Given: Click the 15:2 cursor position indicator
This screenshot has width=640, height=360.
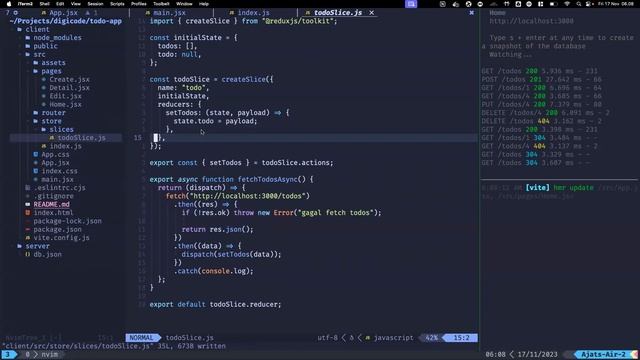Looking at the screenshot, I should pos(461,338).
